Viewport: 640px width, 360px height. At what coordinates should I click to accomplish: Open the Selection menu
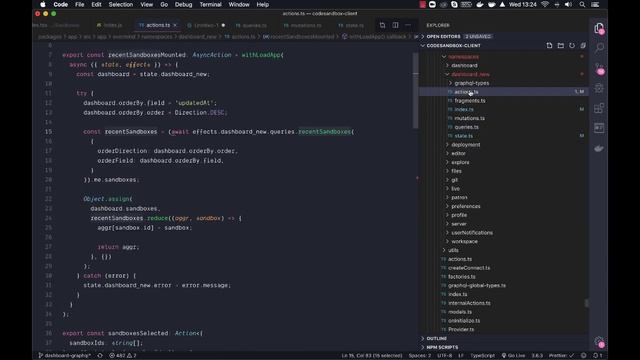coord(120,4)
